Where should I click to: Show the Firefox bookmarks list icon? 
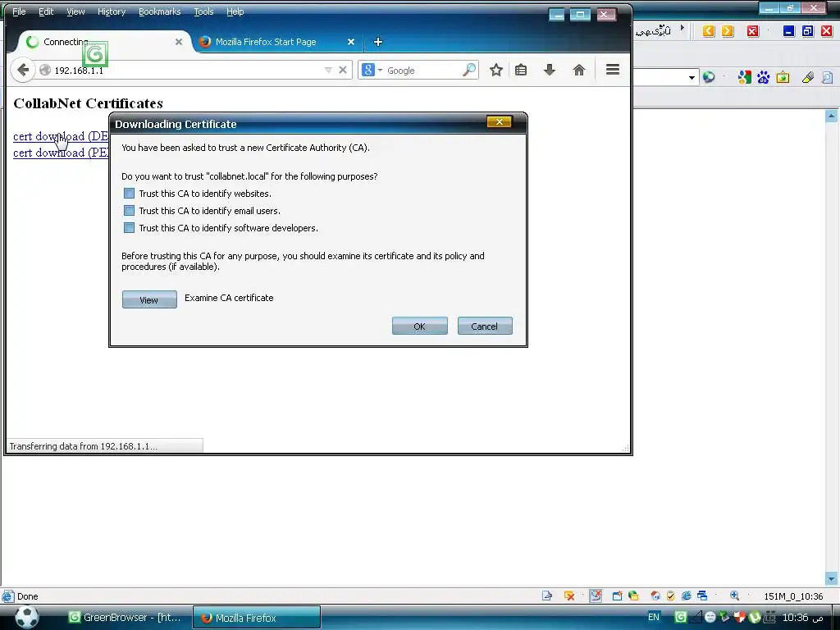(521, 70)
